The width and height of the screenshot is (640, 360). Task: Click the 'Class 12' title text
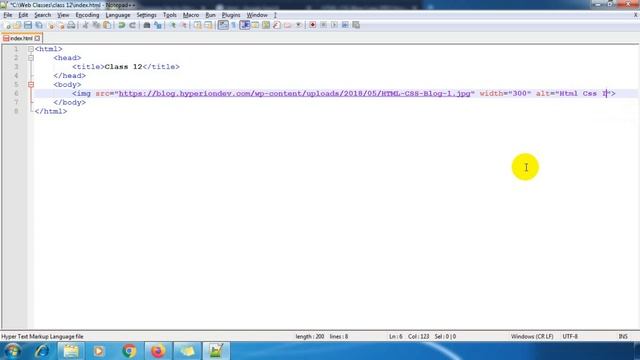(123, 67)
